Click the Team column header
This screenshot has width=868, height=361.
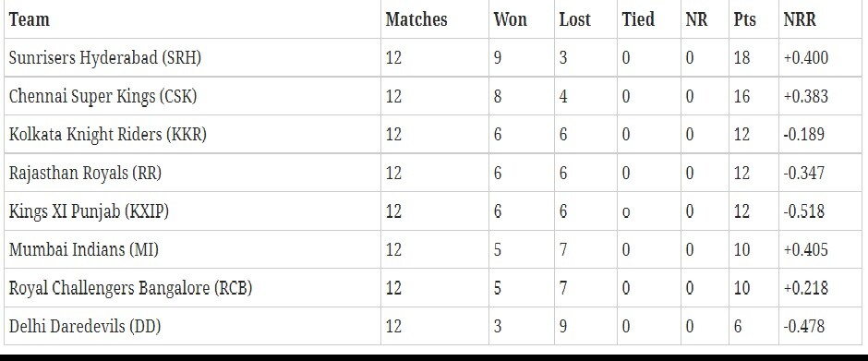point(30,19)
